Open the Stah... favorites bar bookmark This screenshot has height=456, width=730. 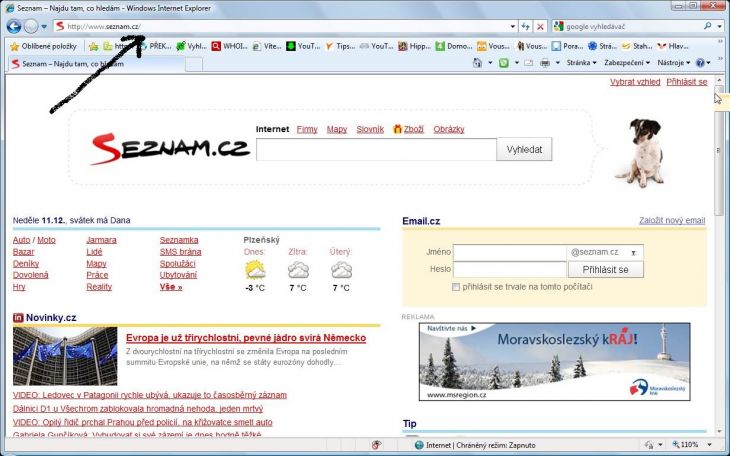(637, 46)
